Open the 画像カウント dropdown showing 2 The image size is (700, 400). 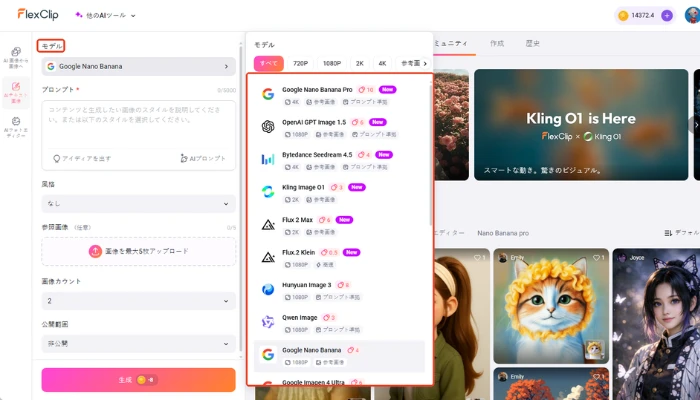click(x=138, y=301)
